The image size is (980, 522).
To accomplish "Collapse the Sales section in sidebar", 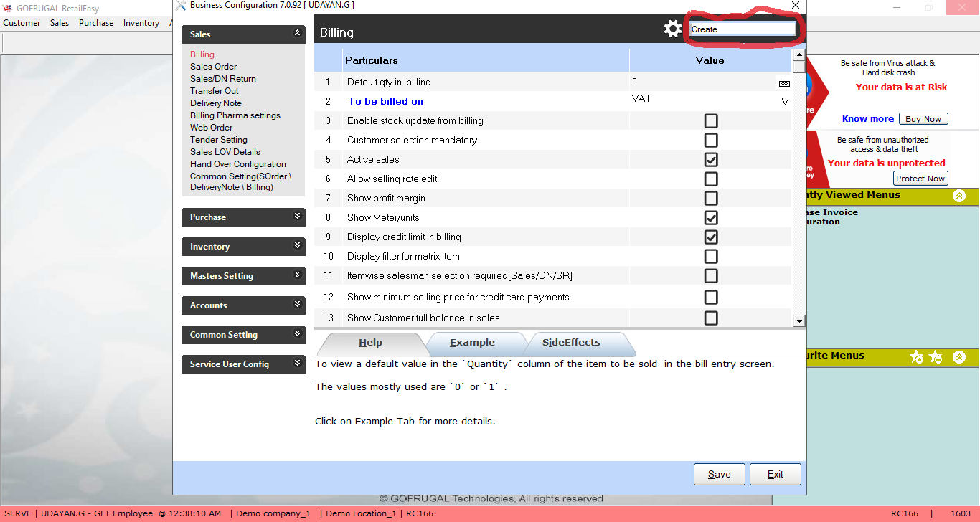I will [298, 33].
